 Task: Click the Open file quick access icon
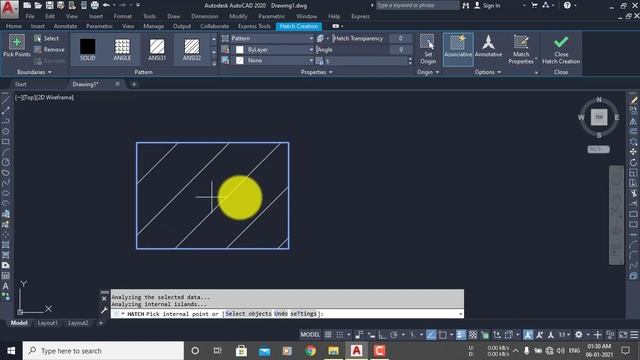(x=38, y=5)
